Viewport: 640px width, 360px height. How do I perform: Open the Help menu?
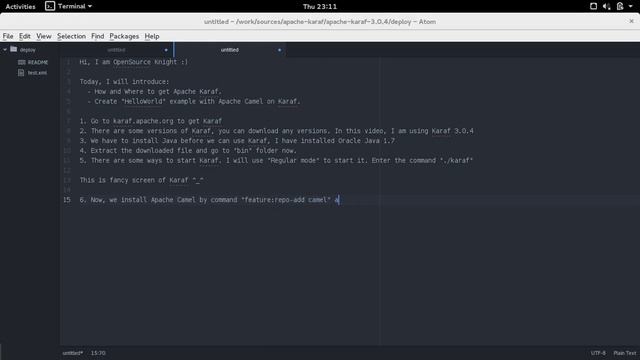152,36
